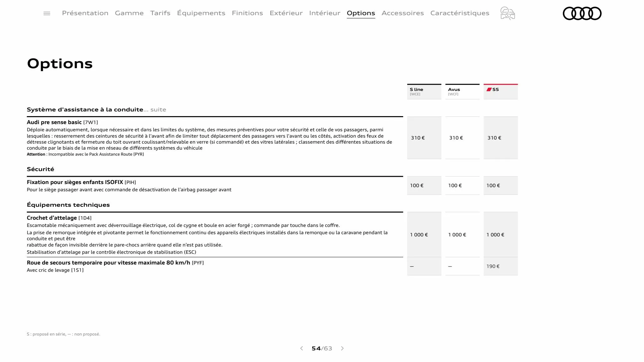Click the Options page heading
Screen dimensions: 644x362
[x=60, y=63]
